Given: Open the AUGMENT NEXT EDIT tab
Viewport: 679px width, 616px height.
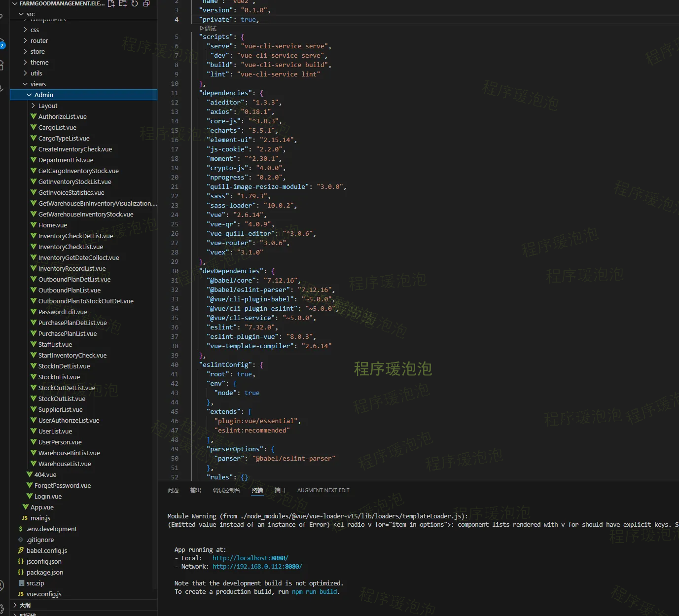Looking at the screenshot, I should [323, 490].
